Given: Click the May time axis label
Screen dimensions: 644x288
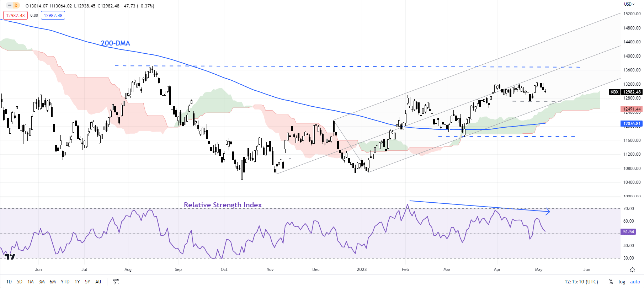Looking at the screenshot, I should point(539,270).
